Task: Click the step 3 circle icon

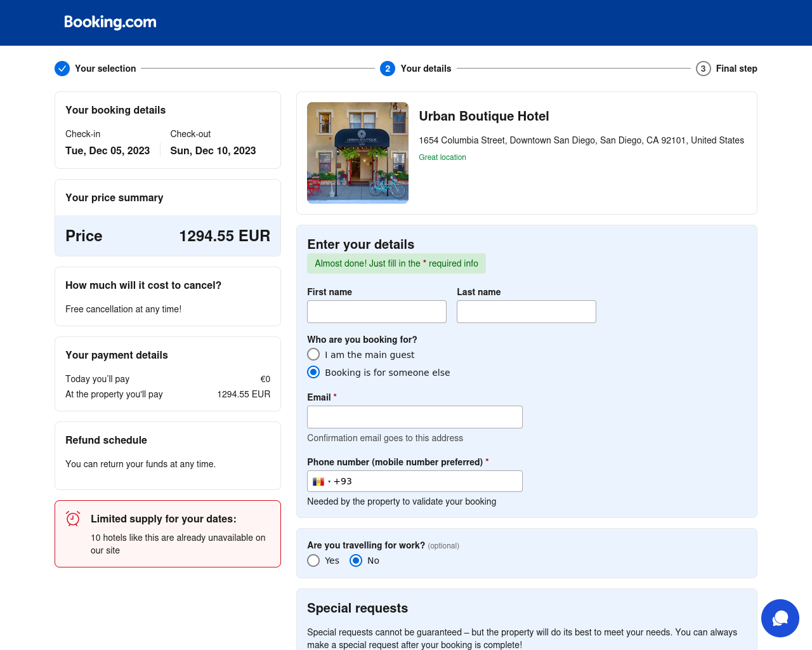Action: pyautogui.click(x=703, y=69)
